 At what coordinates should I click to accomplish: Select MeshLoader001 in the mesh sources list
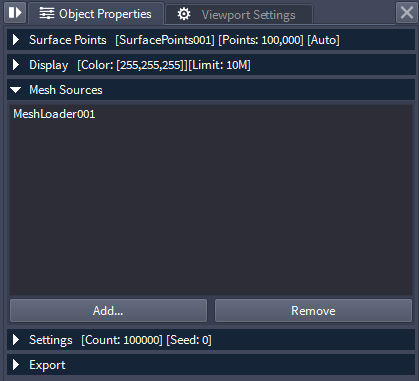tap(54, 114)
